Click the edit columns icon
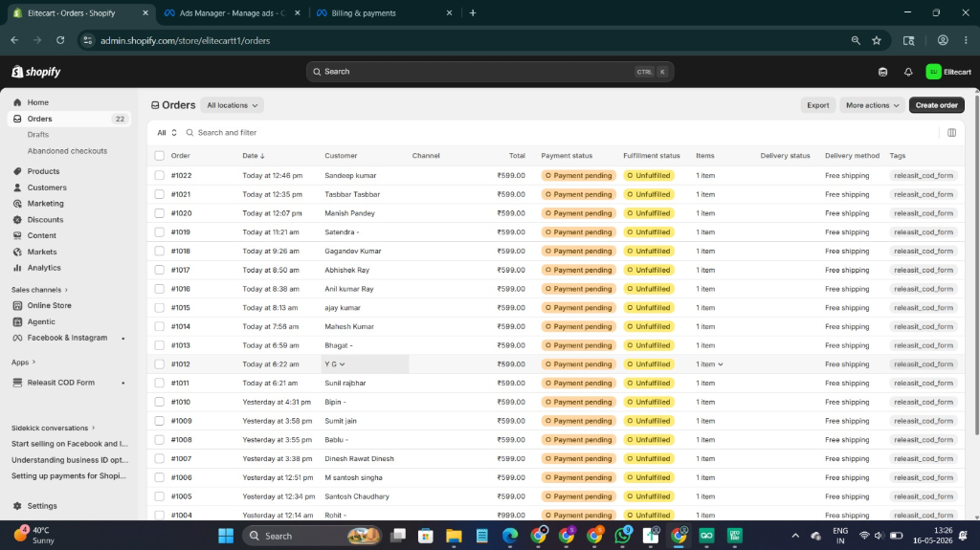The height and width of the screenshot is (550, 980). 951,133
